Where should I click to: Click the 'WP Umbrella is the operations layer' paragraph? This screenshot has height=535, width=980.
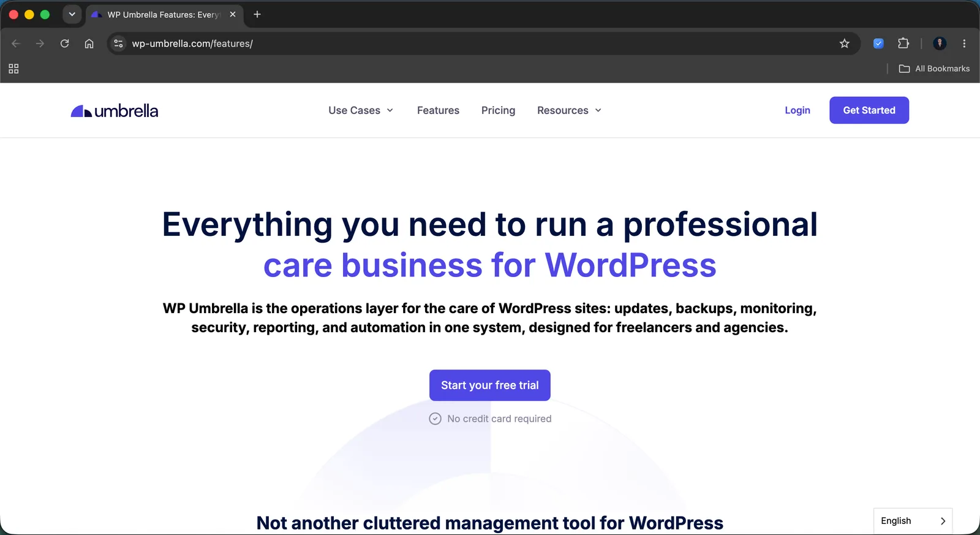[x=490, y=317]
